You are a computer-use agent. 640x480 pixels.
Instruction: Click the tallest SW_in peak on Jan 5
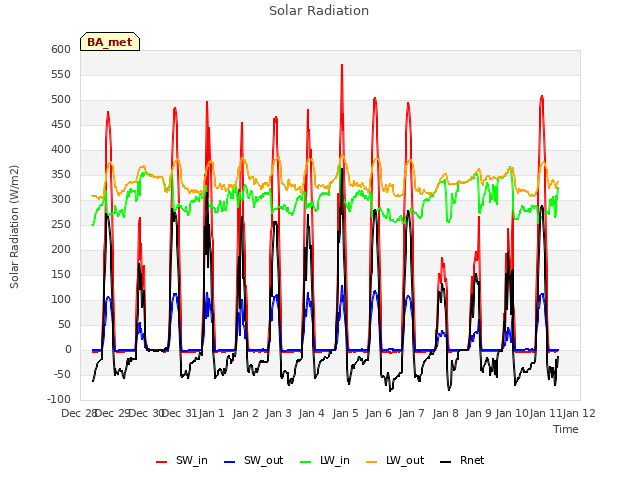pyautogui.click(x=342, y=65)
